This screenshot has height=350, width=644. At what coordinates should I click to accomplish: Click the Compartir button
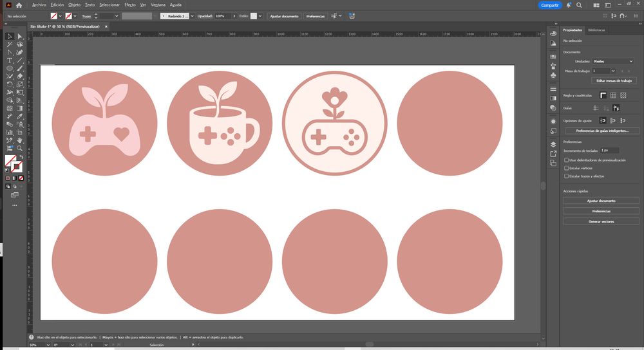click(x=549, y=5)
